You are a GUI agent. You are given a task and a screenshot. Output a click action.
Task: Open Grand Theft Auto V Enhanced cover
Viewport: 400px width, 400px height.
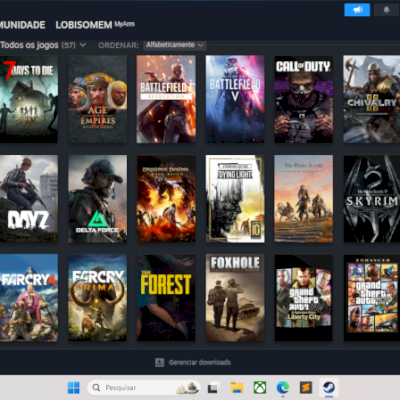372,298
